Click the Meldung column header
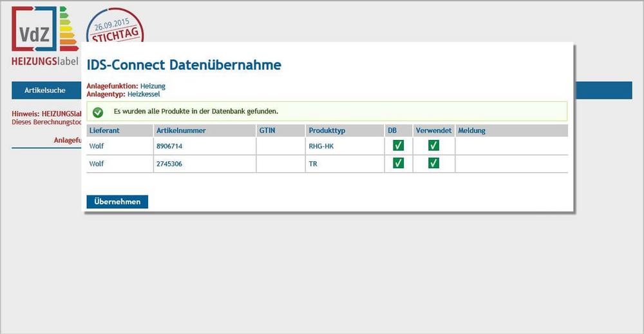 [471, 130]
